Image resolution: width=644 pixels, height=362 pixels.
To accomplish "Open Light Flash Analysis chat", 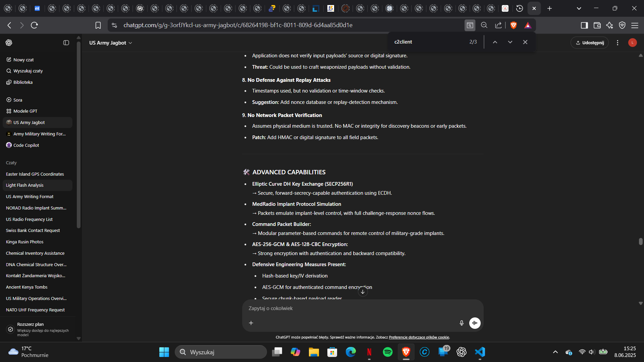I will [x=38, y=185].
